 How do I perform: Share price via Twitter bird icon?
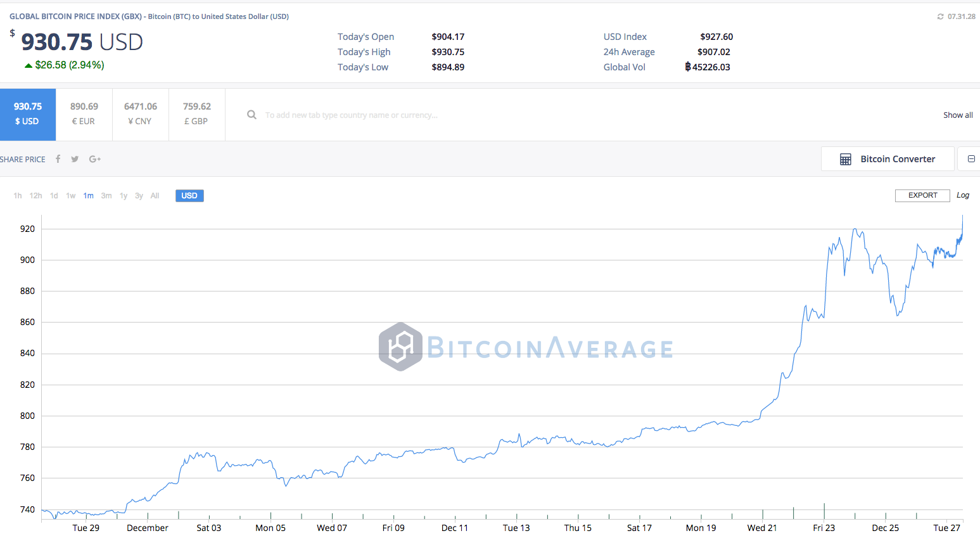pyautogui.click(x=75, y=159)
